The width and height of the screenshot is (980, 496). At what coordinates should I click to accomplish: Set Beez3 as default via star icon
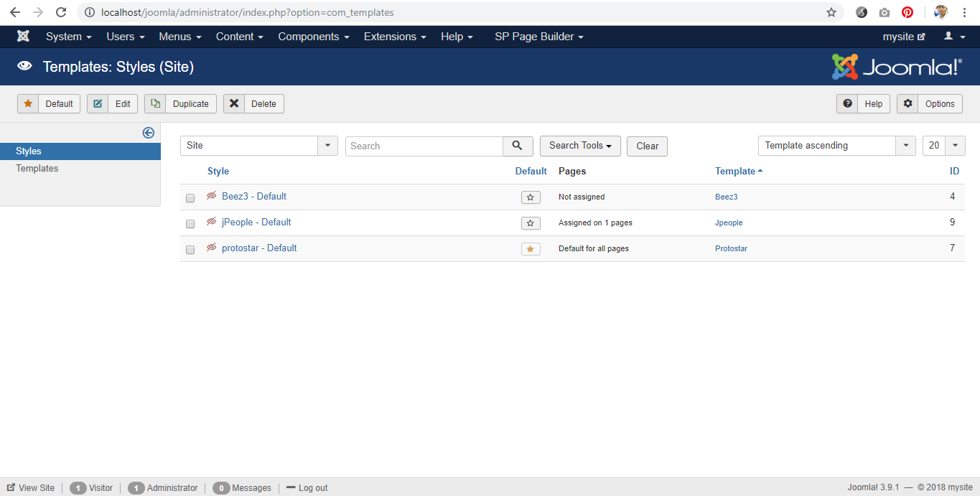tap(530, 197)
